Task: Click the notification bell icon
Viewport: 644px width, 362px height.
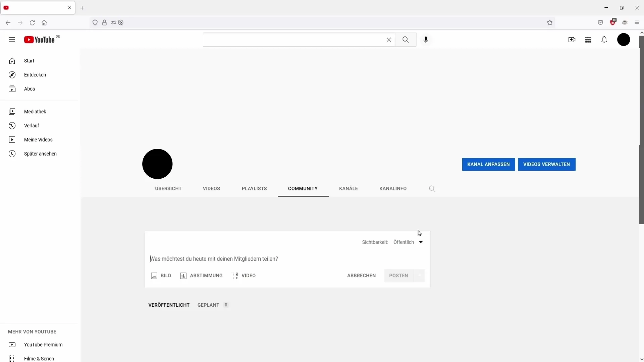Action: (604, 40)
